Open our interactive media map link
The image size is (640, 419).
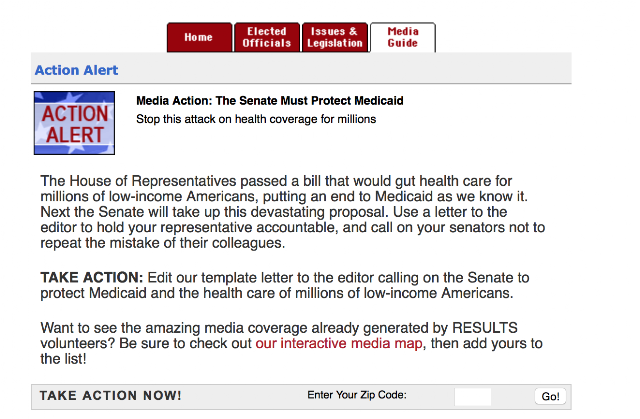pyautogui.click(x=339, y=344)
